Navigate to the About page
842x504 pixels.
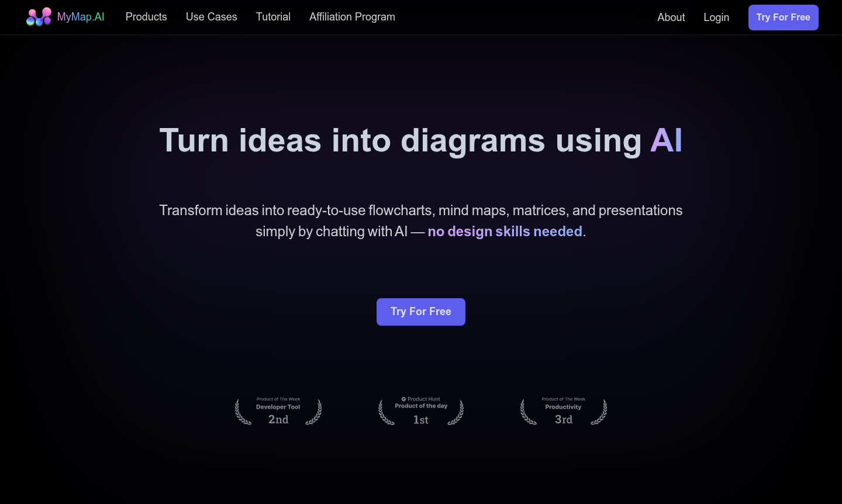click(671, 18)
